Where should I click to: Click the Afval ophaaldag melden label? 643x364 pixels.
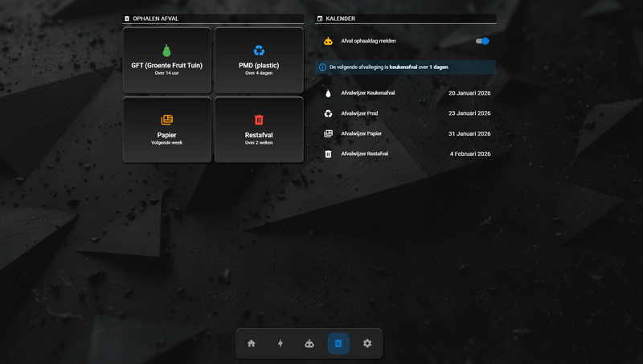pyautogui.click(x=368, y=41)
